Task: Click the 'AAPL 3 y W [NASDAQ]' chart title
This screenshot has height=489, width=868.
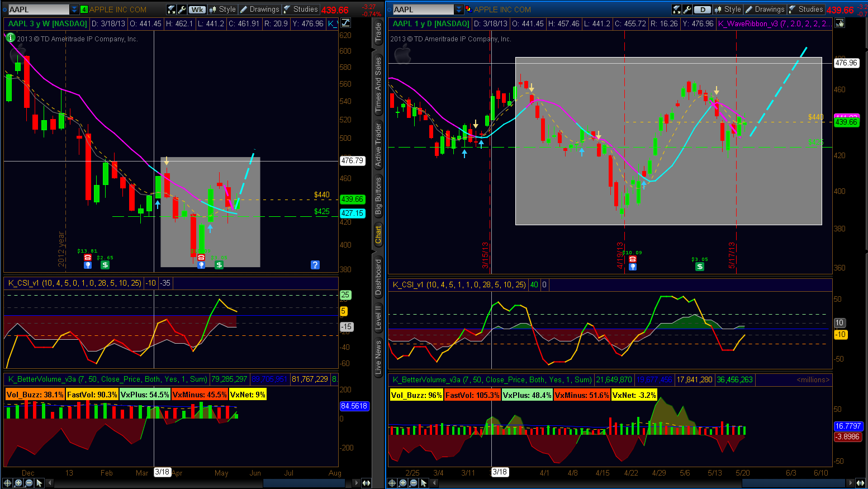Action: point(48,23)
